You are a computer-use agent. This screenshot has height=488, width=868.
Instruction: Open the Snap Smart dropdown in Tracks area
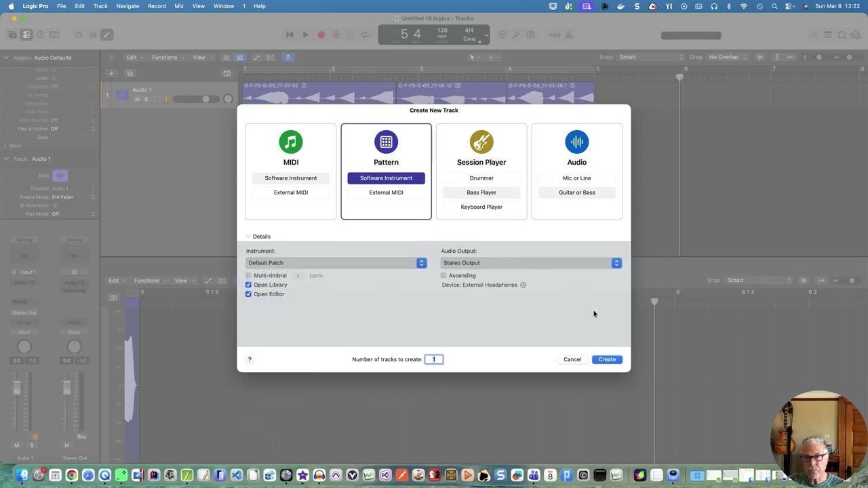[x=650, y=57]
